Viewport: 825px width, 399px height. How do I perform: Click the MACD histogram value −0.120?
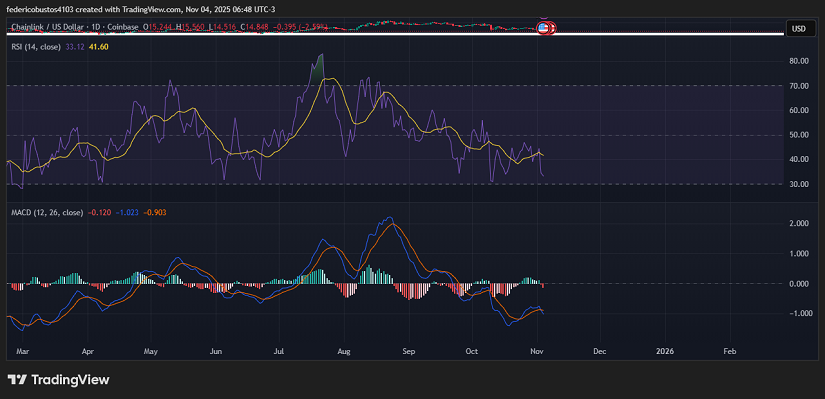point(100,213)
